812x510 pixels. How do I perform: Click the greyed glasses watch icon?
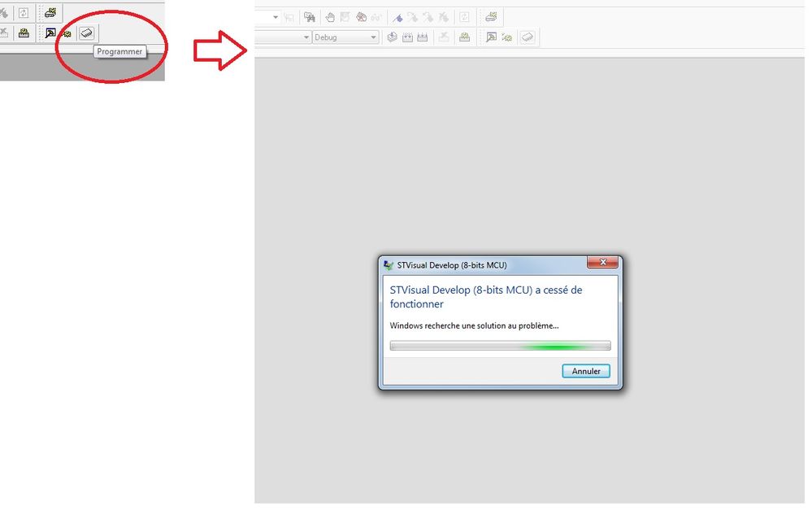coord(376,18)
